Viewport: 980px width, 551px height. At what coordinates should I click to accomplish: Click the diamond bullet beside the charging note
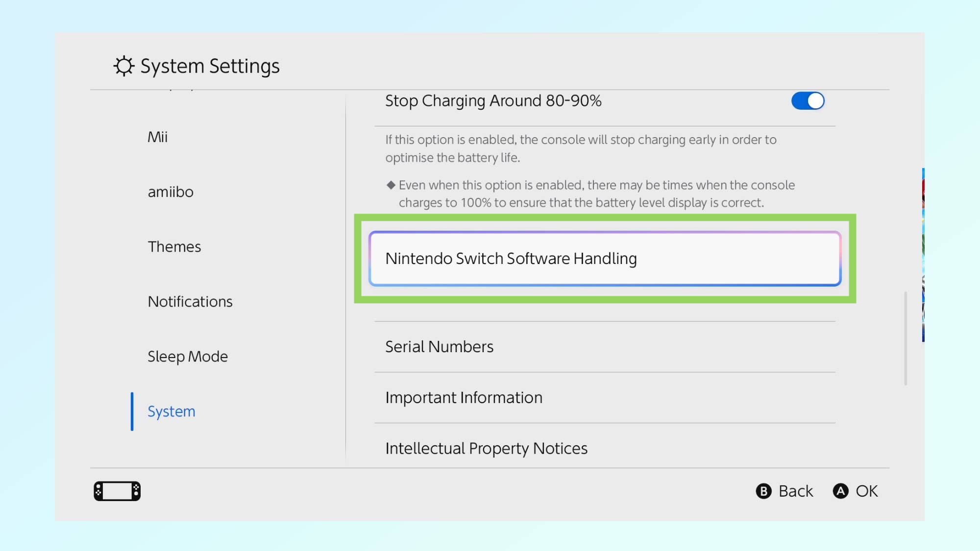pyautogui.click(x=391, y=185)
